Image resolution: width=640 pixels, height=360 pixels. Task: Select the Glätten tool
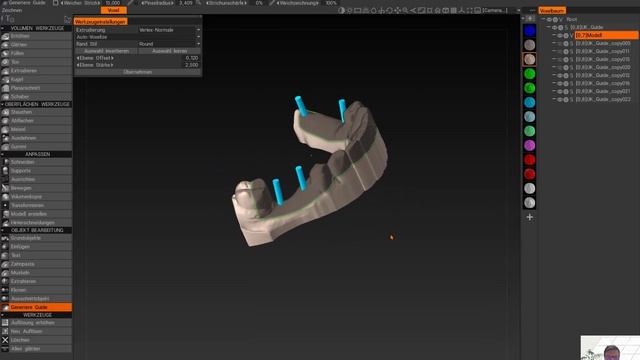(36, 44)
